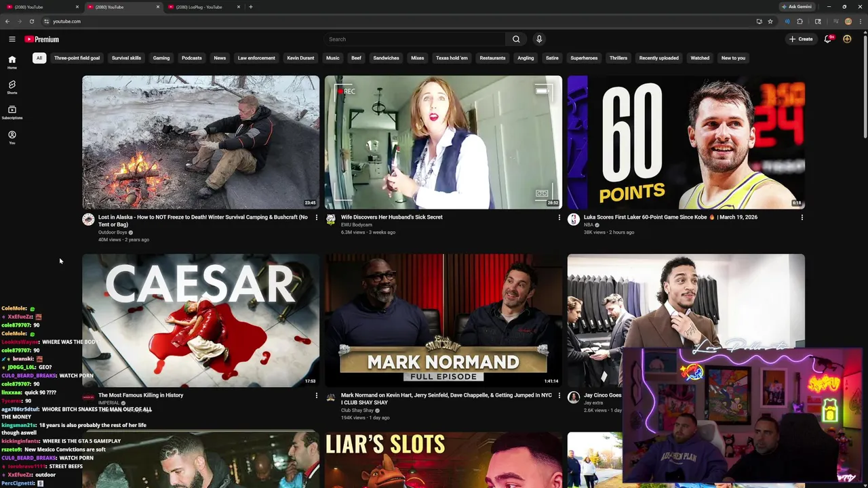
Task: Open Shorts in the sidebar
Action: (12, 87)
